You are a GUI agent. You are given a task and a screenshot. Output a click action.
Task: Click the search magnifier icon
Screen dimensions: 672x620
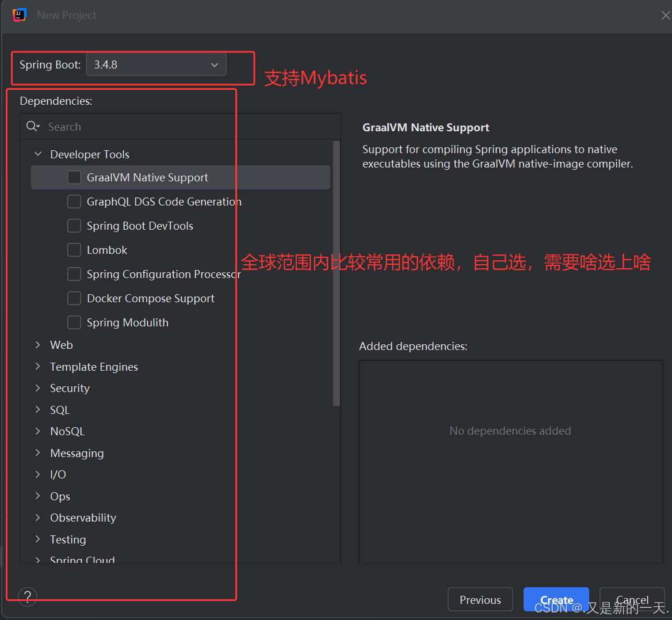[x=33, y=126]
